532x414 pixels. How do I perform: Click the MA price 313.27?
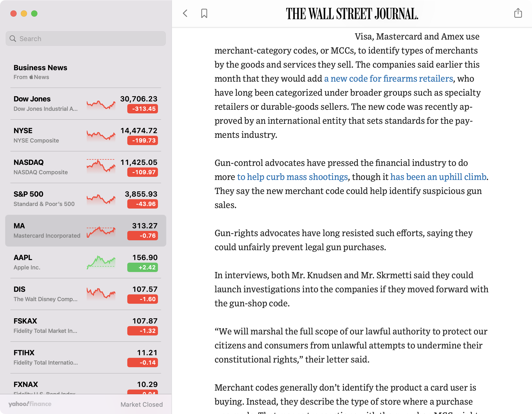click(x=145, y=226)
